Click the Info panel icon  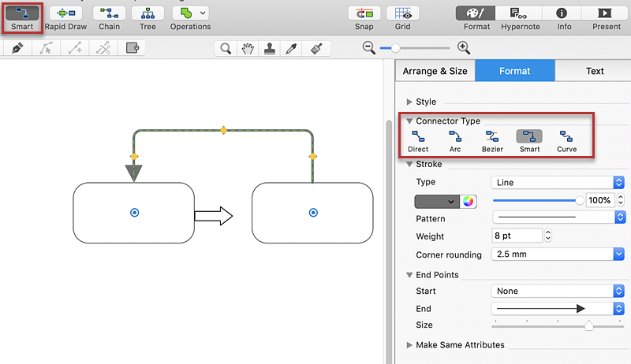pyautogui.click(x=563, y=14)
